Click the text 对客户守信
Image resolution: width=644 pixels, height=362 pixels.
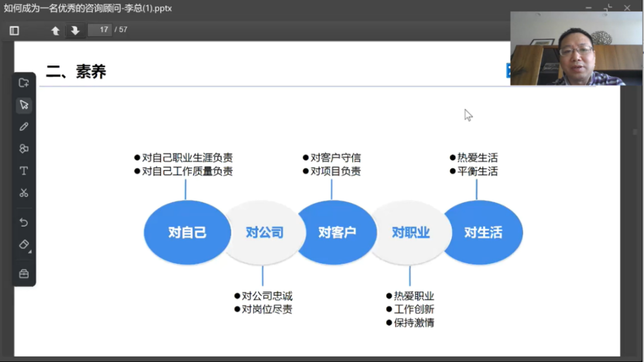pos(335,158)
